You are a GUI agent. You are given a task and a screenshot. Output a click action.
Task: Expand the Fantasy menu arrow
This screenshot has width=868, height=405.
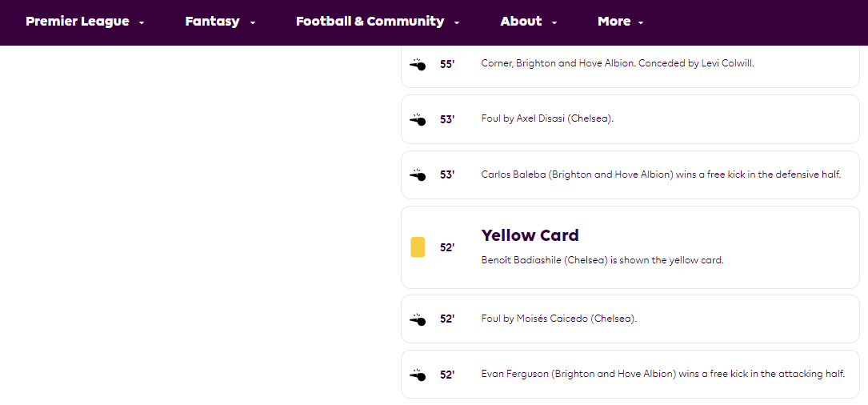(253, 22)
